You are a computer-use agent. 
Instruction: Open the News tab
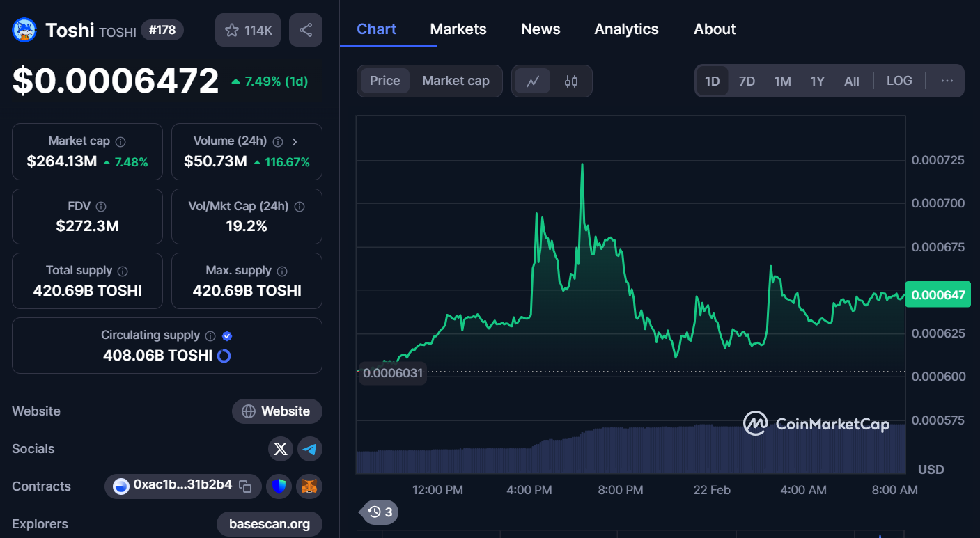click(x=540, y=29)
